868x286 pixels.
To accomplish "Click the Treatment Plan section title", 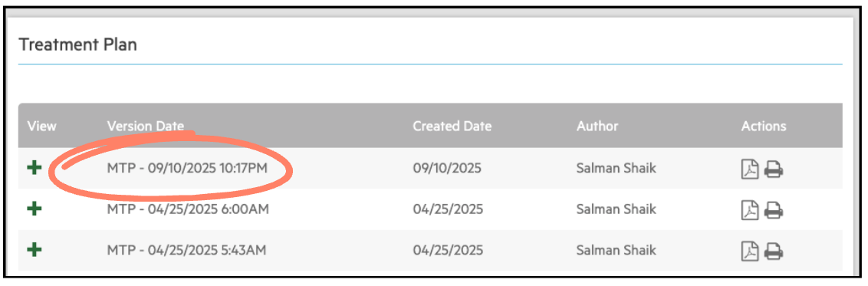I will click(77, 44).
